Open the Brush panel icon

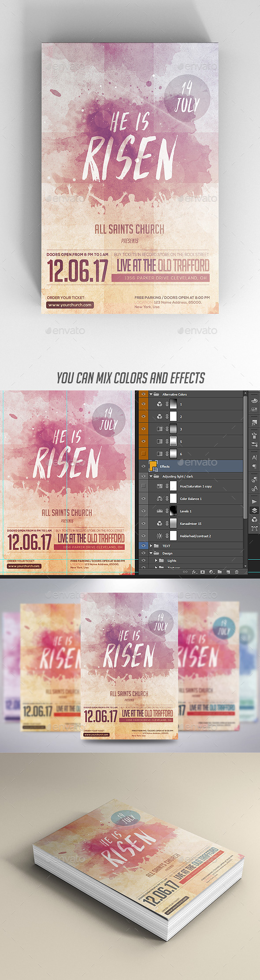[254, 435]
